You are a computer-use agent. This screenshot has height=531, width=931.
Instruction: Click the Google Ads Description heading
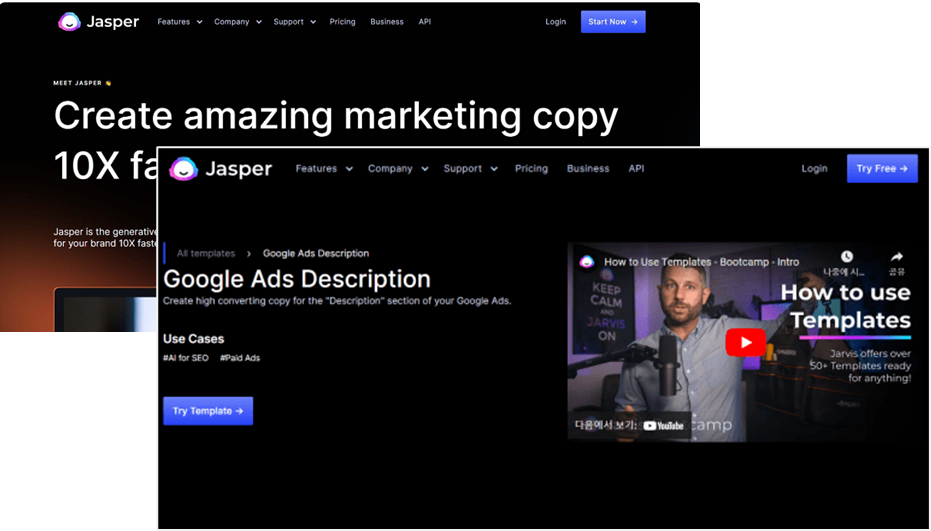tap(297, 279)
